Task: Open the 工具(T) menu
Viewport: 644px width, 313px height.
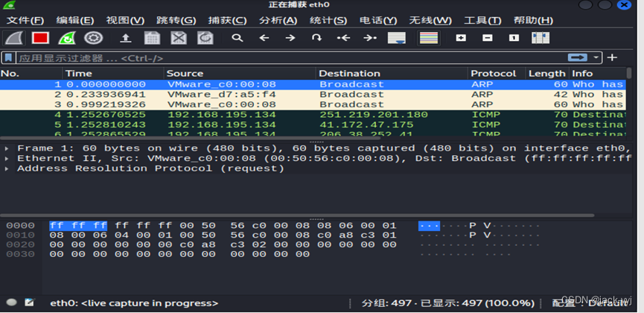Action: coord(482,21)
